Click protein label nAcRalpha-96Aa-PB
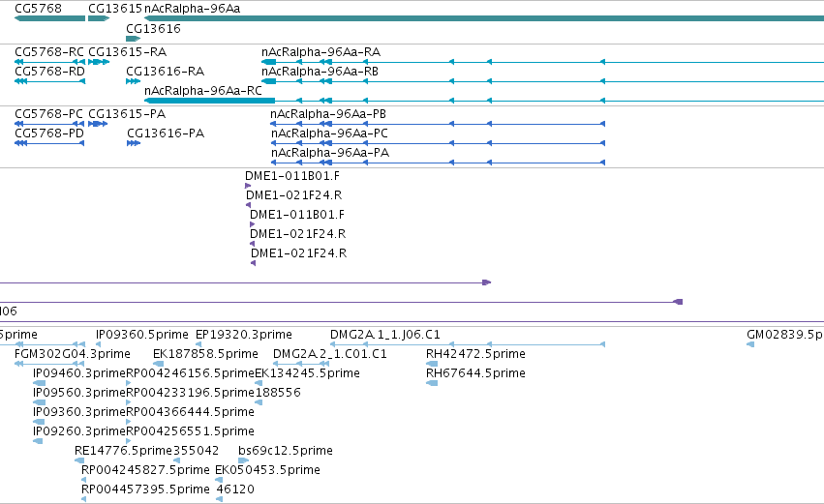 pos(328,114)
